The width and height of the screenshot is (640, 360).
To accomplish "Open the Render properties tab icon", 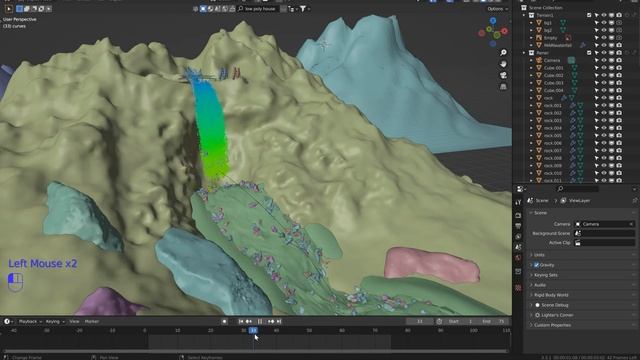I will click(x=518, y=216).
